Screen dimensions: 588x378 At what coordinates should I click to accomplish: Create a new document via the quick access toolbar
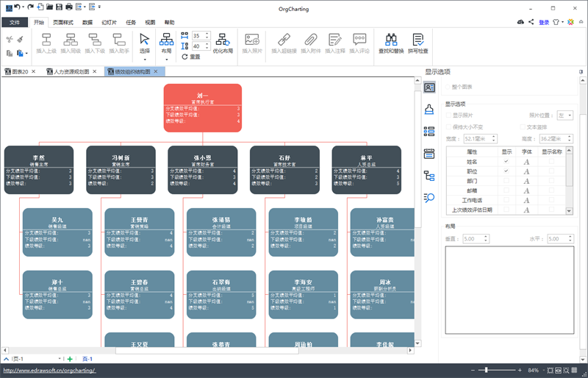coord(40,7)
